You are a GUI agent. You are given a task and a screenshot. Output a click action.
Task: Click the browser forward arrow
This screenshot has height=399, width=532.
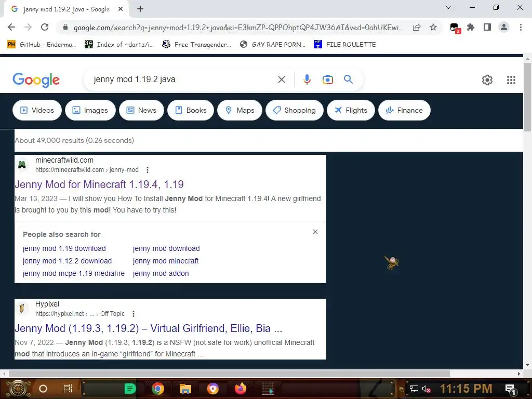(28, 27)
